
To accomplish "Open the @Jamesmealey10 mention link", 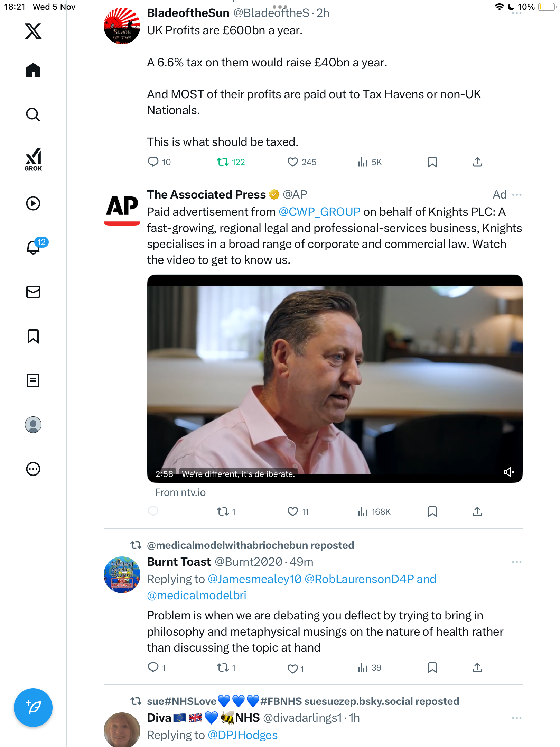I will 254,579.
